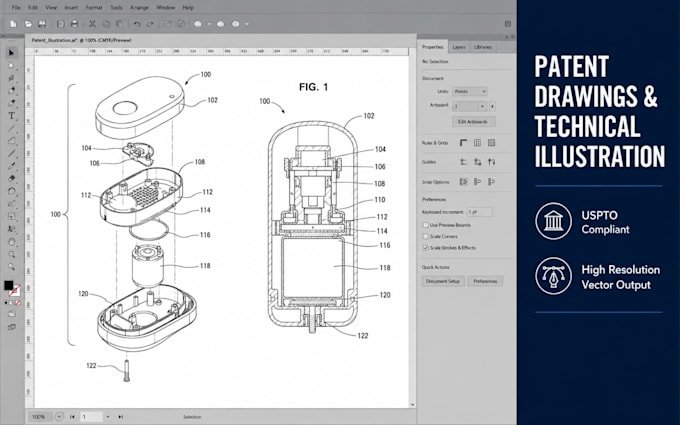Open the Edit menu
The width and height of the screenshot is (680, 425).
[33, 8]
